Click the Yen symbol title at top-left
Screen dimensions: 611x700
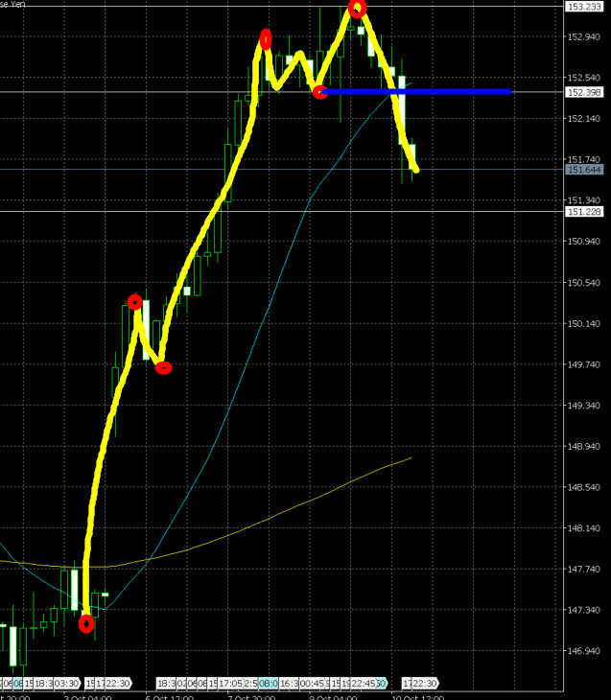point(14,4)
